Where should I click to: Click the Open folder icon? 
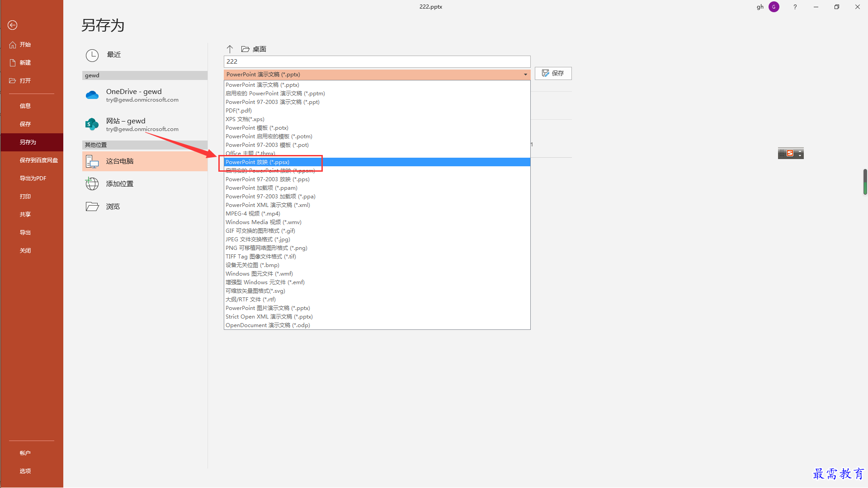13,81
